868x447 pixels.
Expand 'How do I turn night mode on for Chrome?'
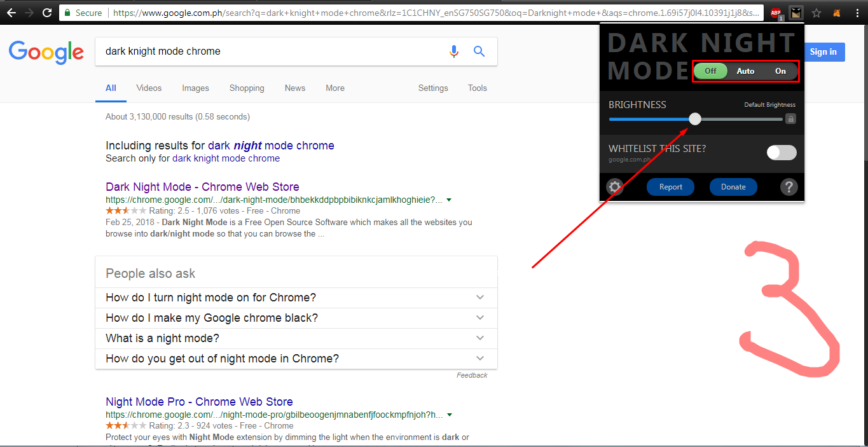tap(296, 298)
